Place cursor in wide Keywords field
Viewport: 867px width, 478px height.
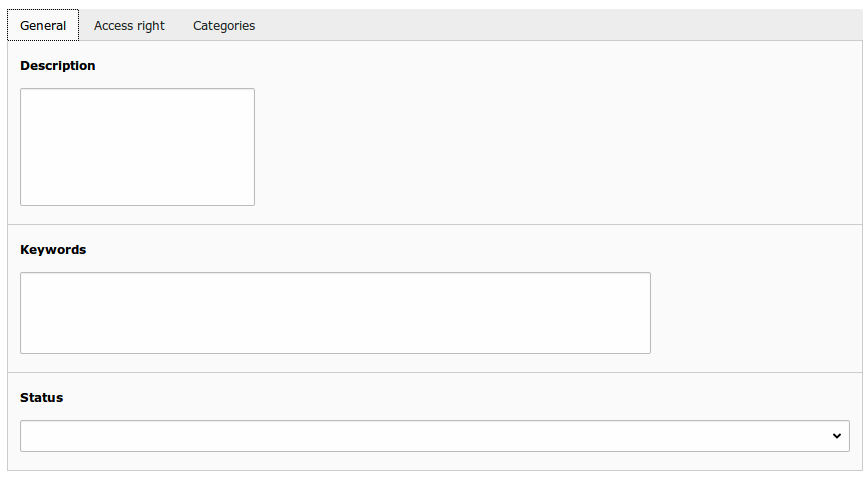335,313
